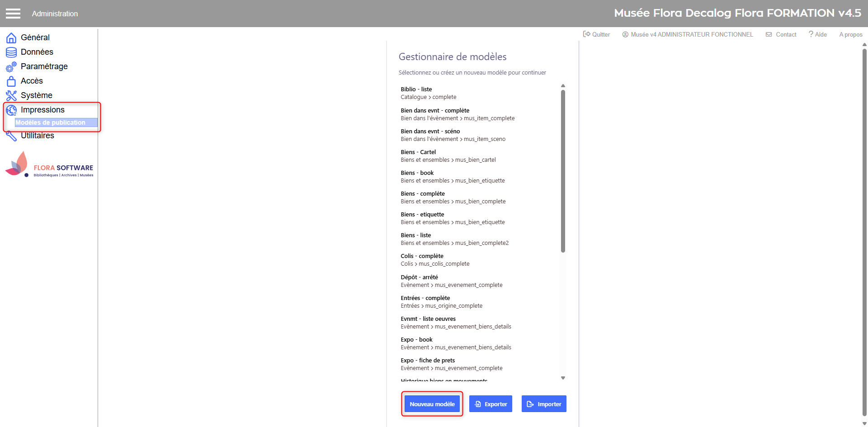This screenshot has width=868, height=427.
Task: Click the Système tools icon
Action: point(11,96)
